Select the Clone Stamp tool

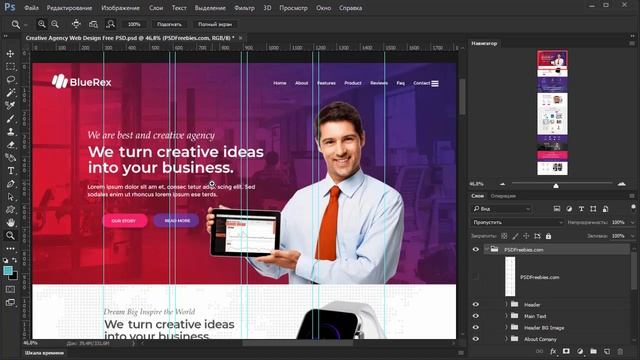11,131
